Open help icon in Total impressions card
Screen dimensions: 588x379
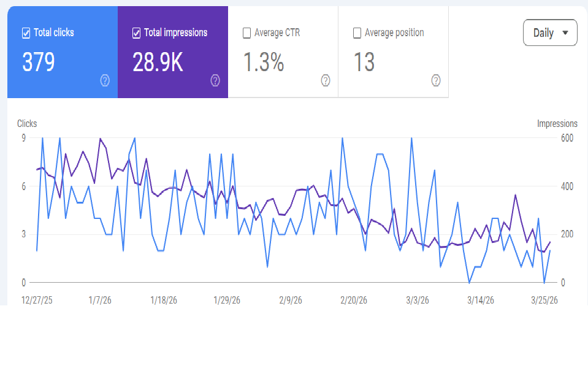point(215,80)
